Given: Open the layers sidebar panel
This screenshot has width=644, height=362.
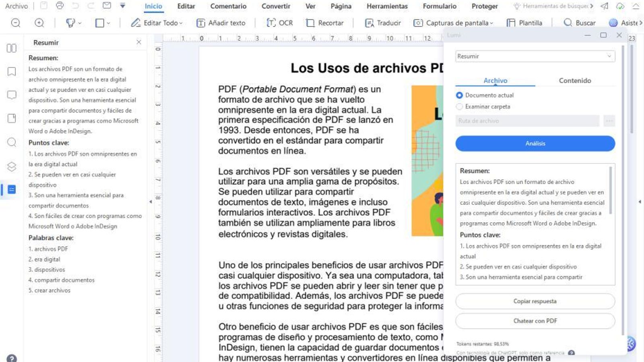Looking at the screenshot, I should pos(12,166).
